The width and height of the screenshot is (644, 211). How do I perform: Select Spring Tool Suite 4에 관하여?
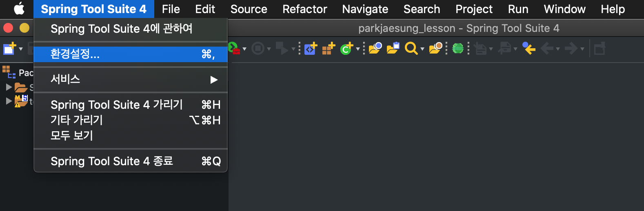coord(131,29)
